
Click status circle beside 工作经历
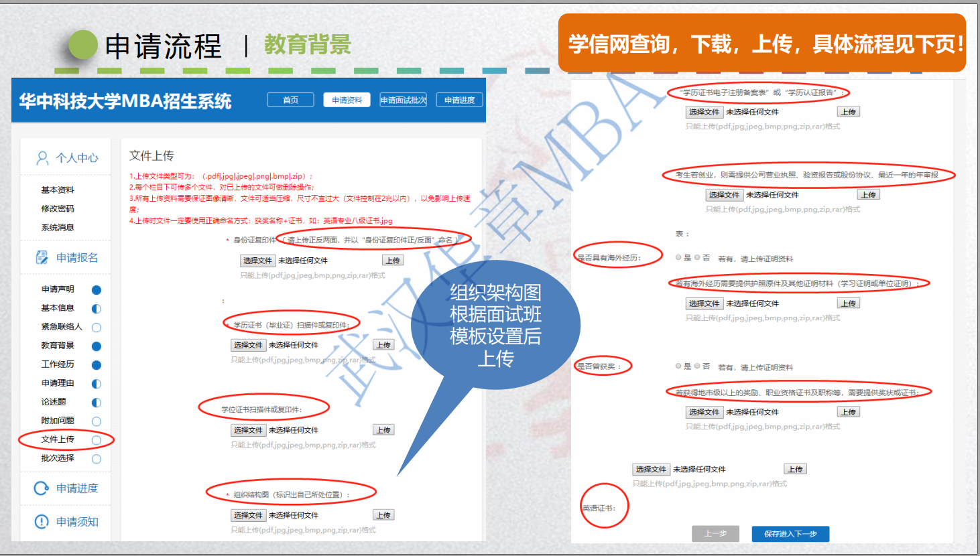[x=97, y=365]
